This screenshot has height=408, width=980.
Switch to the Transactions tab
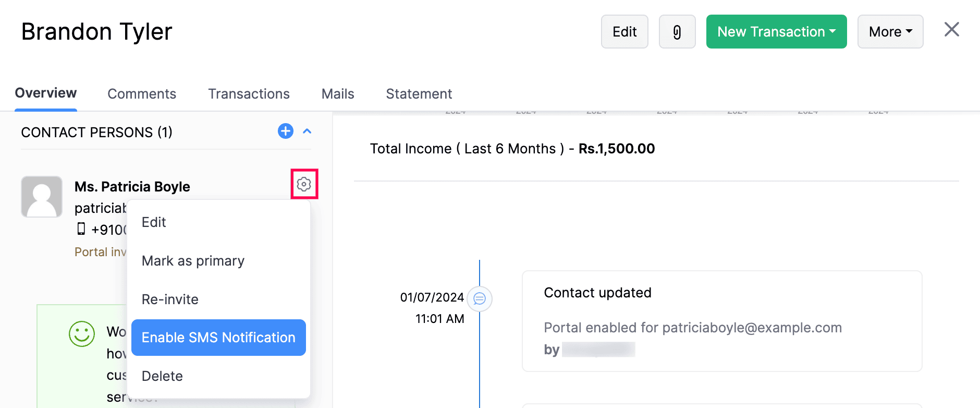point(249,94)
